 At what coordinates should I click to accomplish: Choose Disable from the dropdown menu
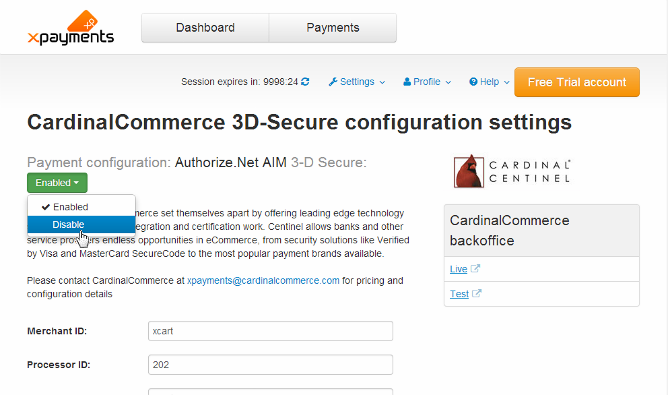81,225
